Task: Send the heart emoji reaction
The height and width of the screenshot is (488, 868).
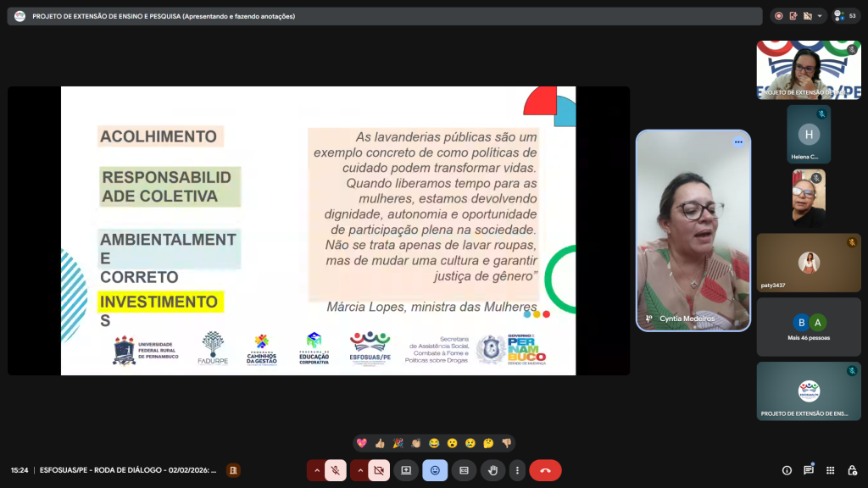Action: [x=362, y=443]
